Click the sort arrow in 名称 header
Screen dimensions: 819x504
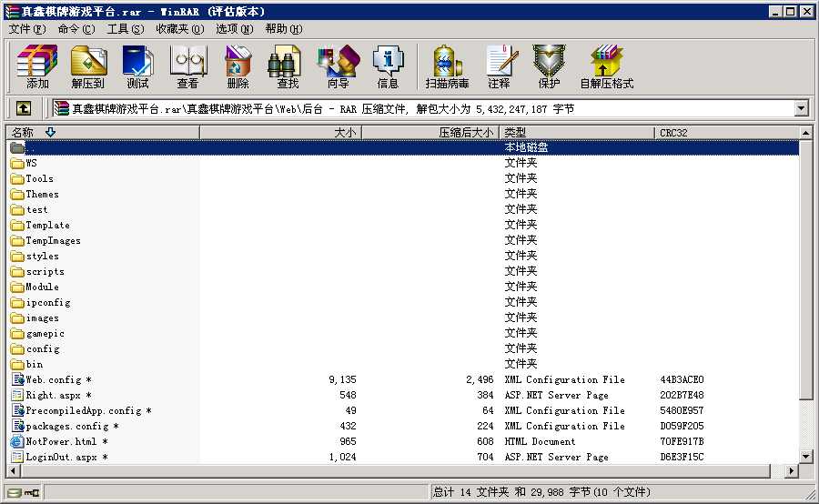pos(50,132)
